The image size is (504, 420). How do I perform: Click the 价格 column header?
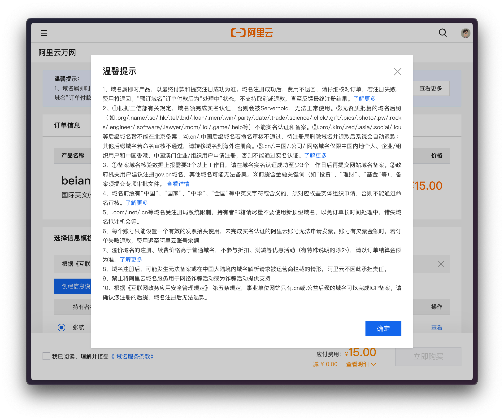click(437, 155)
